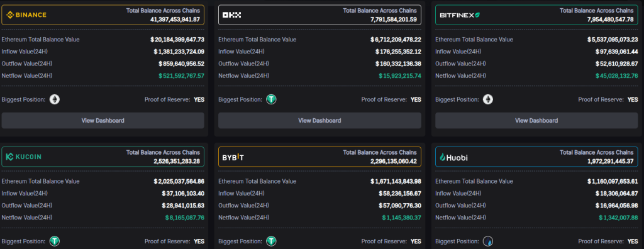Click Binance inflow value $1,381,233,724.09
Screen dimensions: 644x249
(179, 52)
